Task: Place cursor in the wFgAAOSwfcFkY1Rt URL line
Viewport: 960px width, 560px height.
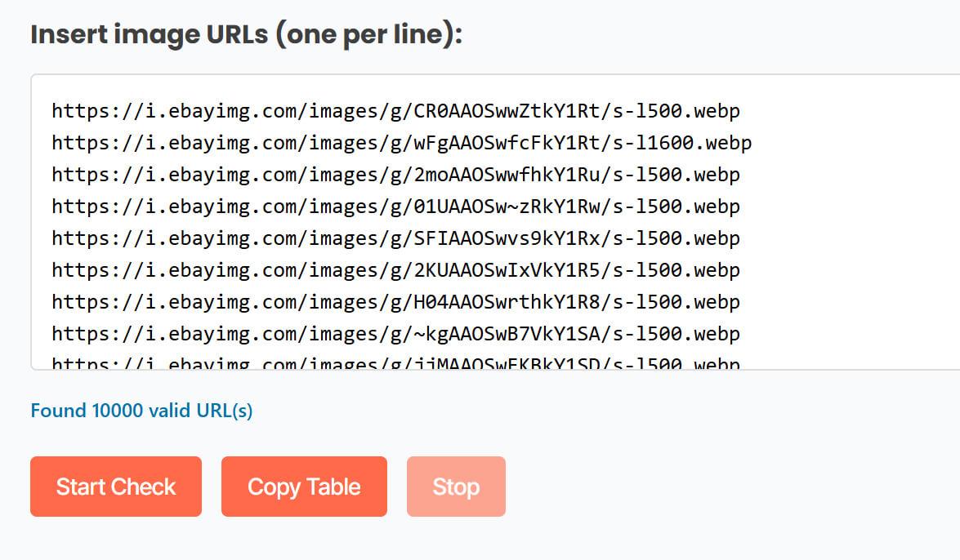Action: [401, 143]
